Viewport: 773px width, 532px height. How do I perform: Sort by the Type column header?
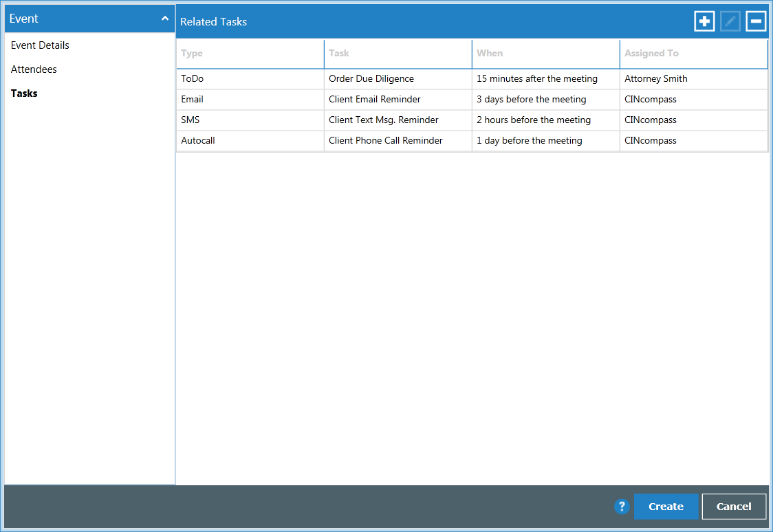pyautogui.click(x=192, y=53)
